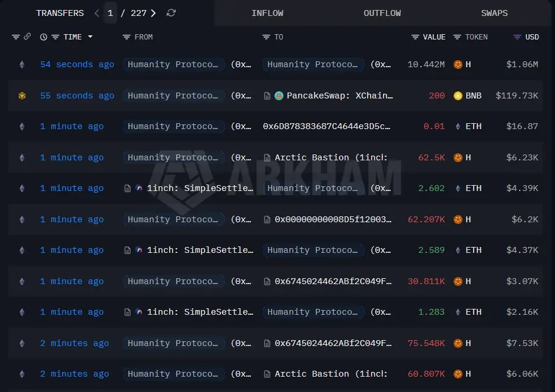Screen dimensions: 555x392
Task: Switch to the INFLOW tab
Action: (x=267, y=13)
